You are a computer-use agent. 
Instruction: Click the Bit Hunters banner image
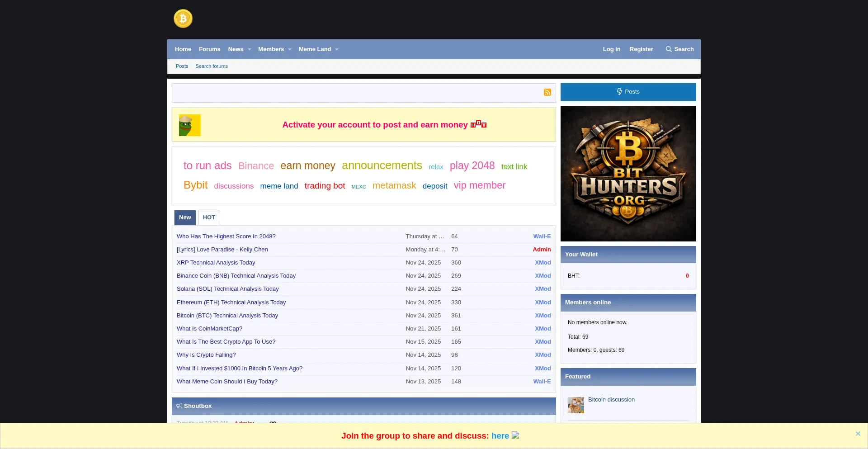628,173
